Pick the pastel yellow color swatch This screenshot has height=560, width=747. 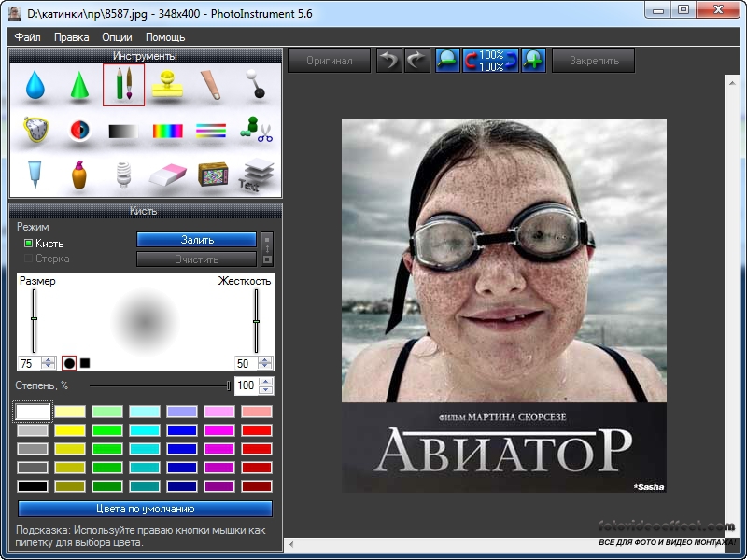(x=70, y=412)
